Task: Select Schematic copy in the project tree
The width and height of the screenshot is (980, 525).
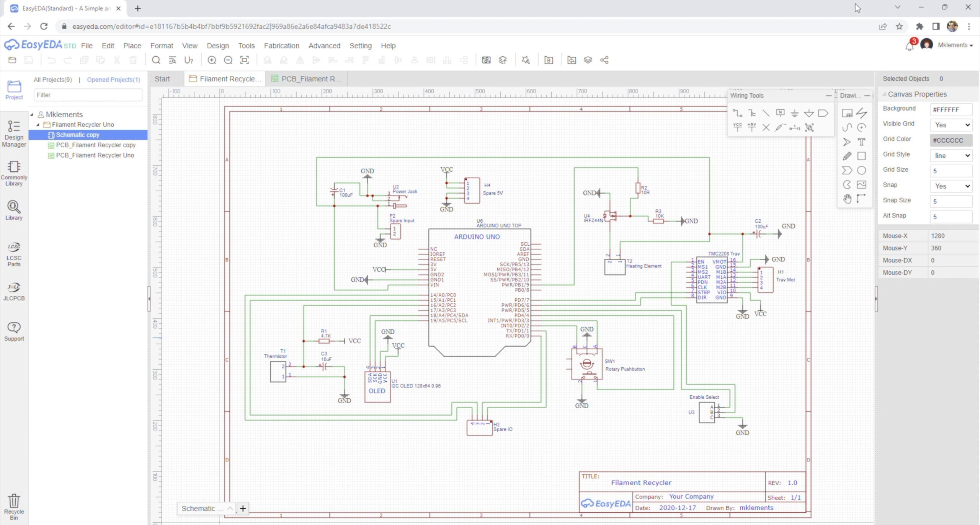Action: 78,135
